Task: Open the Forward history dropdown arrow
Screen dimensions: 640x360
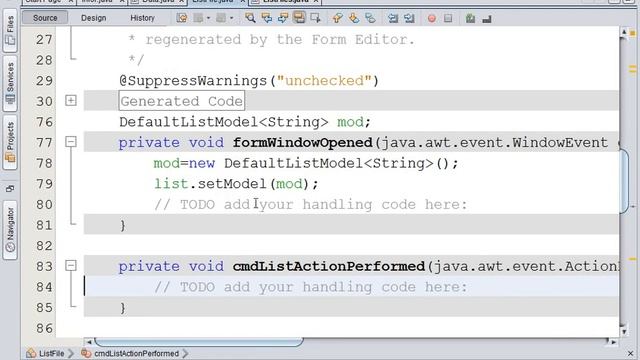Action: pyautogui.click(x=231, y=18)
